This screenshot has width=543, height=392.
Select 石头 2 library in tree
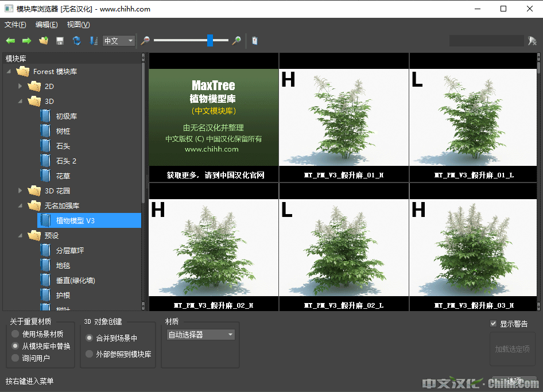point(66,161)
